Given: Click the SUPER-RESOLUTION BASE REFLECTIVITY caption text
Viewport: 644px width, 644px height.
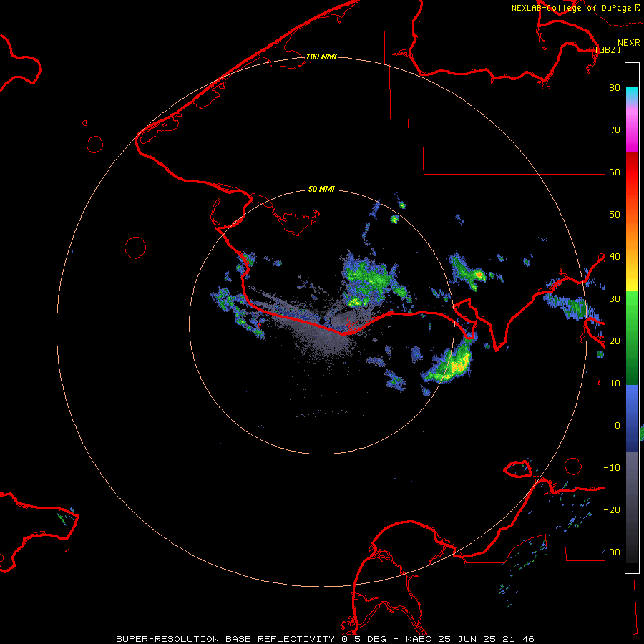Looking at the screenshot, I should click(225, 639).
